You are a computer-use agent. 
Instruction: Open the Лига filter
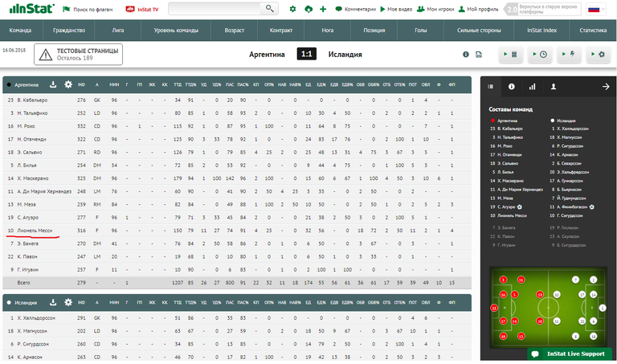[x=117, y=31]
